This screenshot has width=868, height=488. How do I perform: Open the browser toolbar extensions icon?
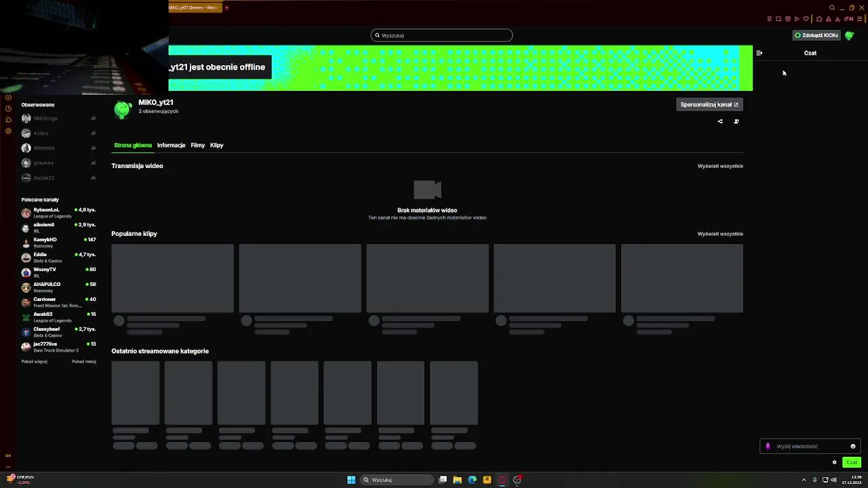tap(819, 18)
